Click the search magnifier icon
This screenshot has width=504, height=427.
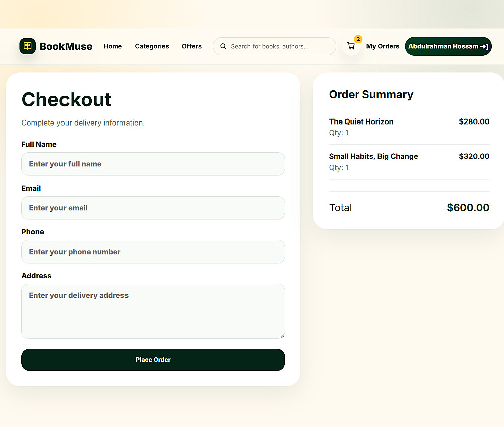tap(223, 46)
